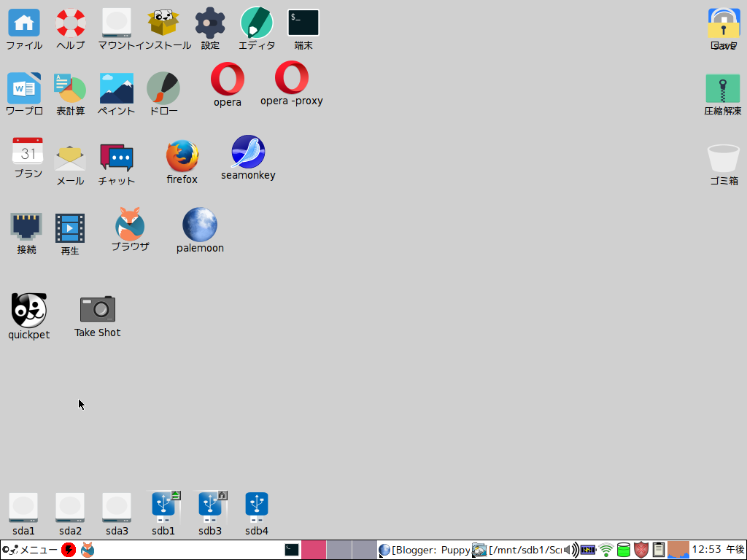This screenshot has height=560, width=747.
Task: Open the 表計算 spreadsheet icon
Action: [70, 88]
